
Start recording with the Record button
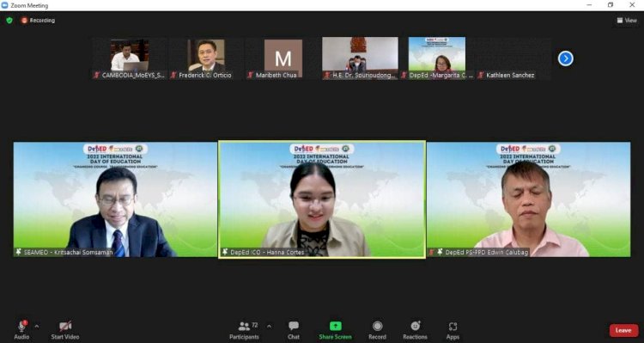(377, 331)
